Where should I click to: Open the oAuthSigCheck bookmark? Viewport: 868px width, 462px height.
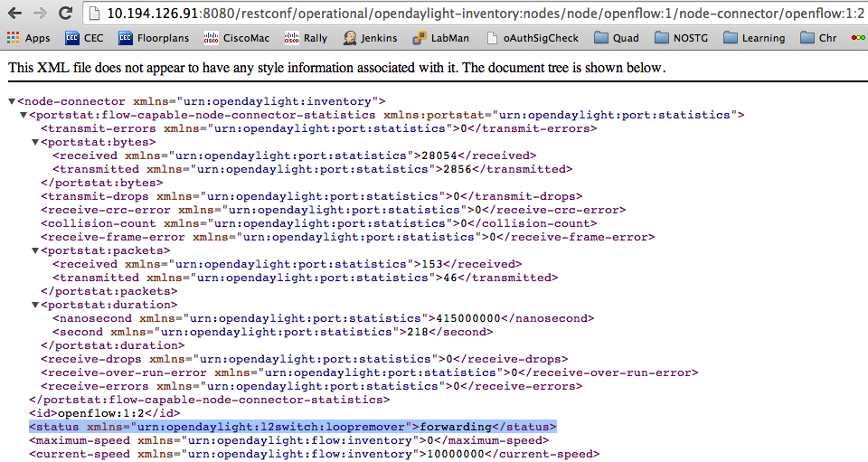[x=533, y=38]
